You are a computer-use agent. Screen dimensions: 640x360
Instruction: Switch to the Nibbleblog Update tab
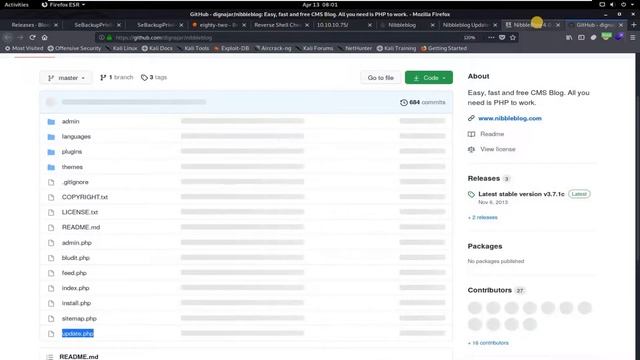tap(465, 25)
